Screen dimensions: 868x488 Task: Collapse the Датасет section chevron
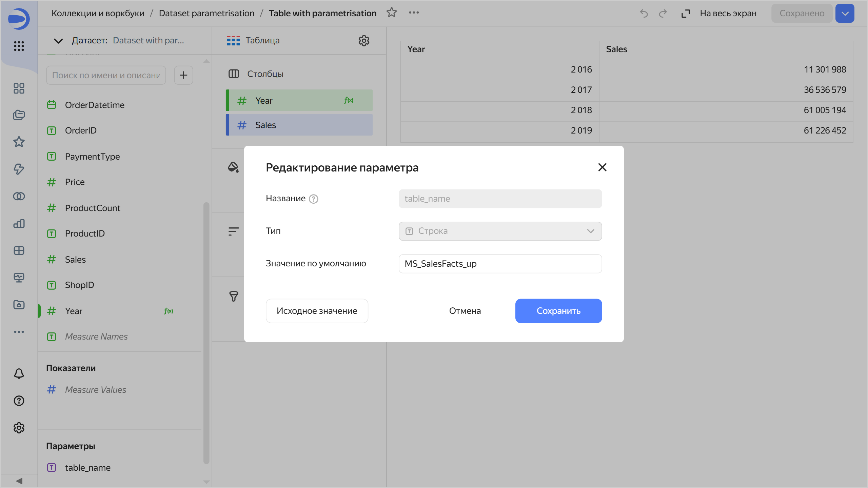pyautogui.click(x=58, y=41)
